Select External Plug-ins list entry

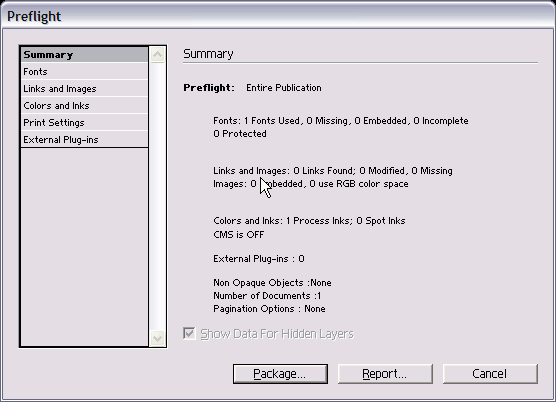[x=84, y=140]
